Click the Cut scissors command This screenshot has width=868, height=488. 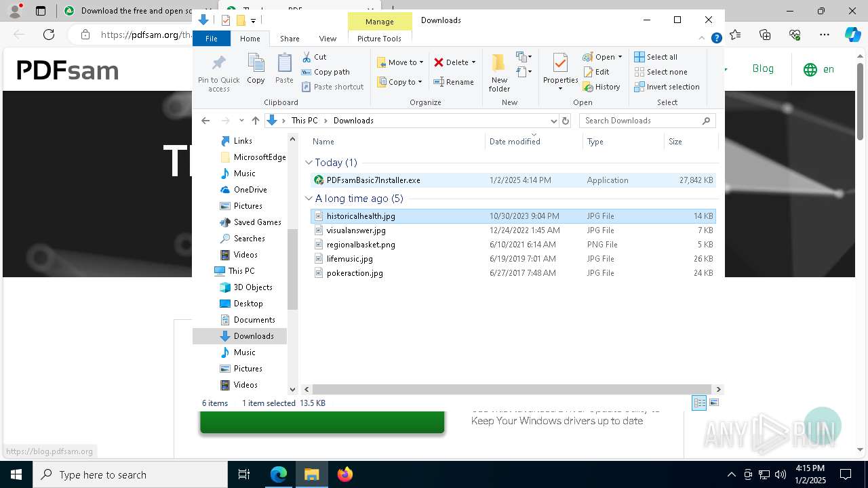pos(314,57)
